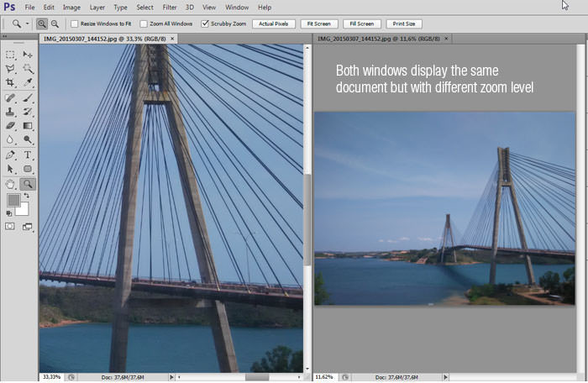This screenshot has width=588, height=383.
Task: Activate the Horizontal Type tool
Action: [x=28, y=155]
